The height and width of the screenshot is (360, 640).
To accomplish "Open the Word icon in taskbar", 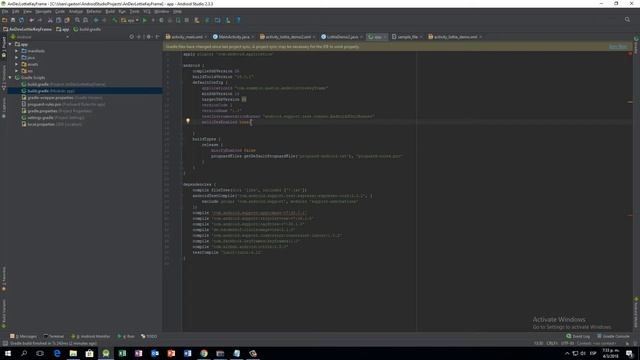I will [x=187, y=353].
